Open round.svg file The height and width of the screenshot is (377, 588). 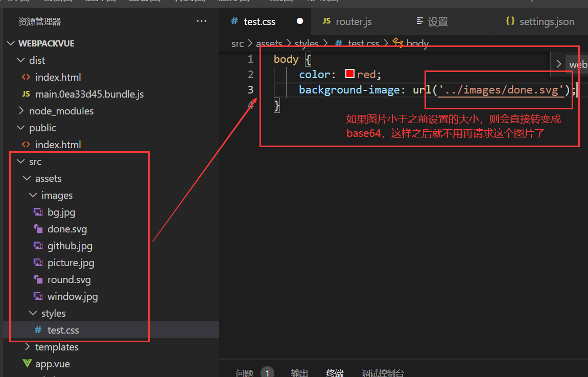pos(69,280)
